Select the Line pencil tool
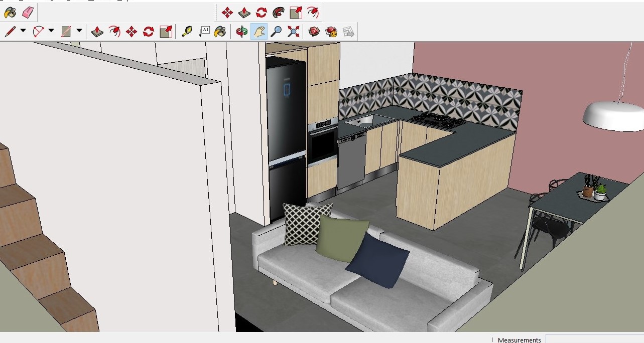Image resolution: width=644 pixels, height=343 pixels. (10, 32)
